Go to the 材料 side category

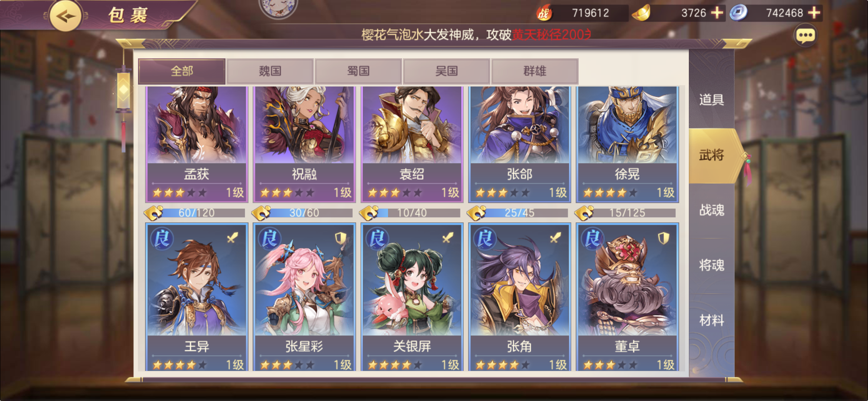point(711,320)
